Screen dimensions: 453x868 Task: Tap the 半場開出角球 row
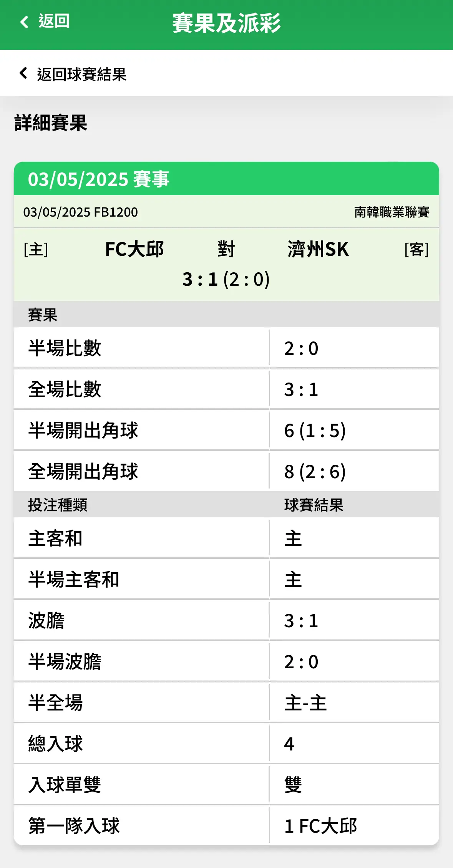(x=226, y=431)
